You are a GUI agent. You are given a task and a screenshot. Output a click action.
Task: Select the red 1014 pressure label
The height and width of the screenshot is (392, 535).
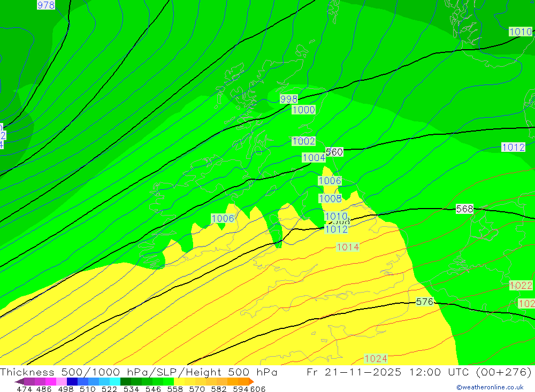click(x=348, y=247)
